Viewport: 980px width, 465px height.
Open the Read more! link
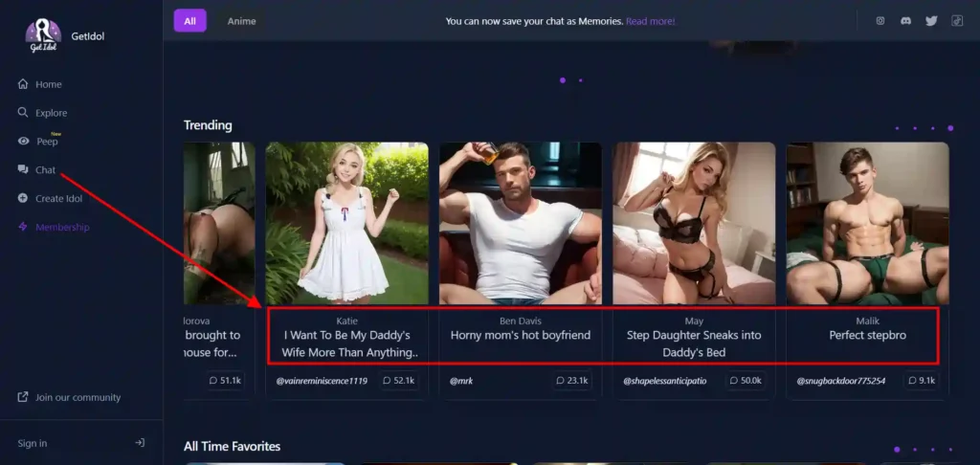651,21
